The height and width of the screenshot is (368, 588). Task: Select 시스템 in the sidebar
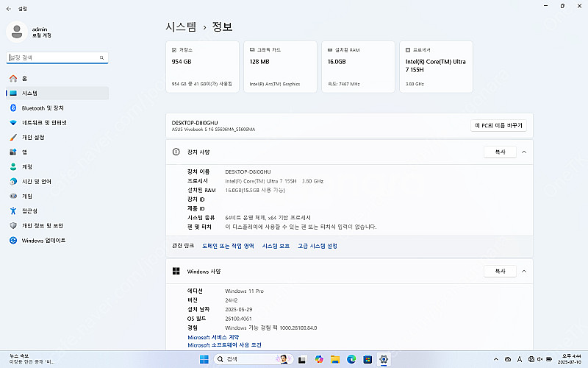(x=57, y=93)
